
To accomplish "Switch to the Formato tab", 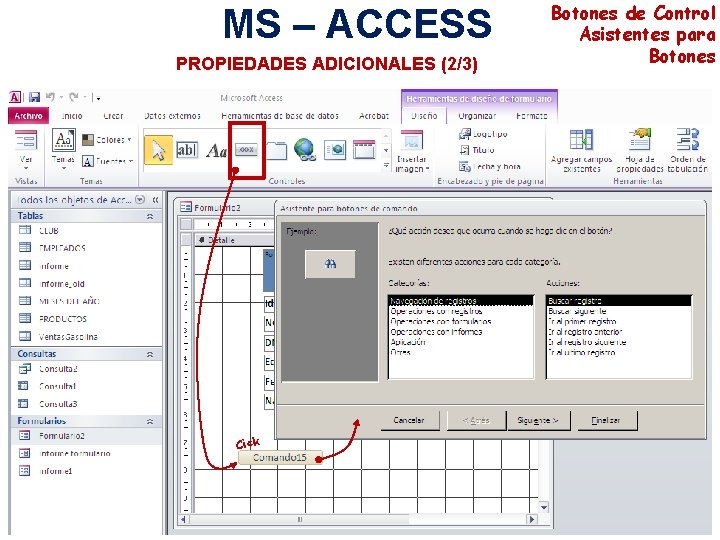I will 532,116.
